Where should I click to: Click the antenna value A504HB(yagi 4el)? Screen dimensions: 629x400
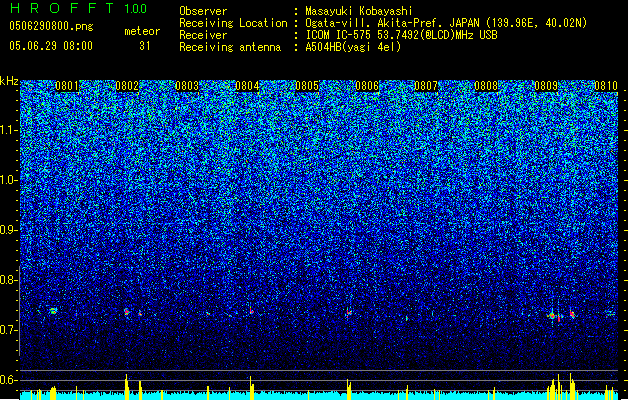tap(353, 47)
